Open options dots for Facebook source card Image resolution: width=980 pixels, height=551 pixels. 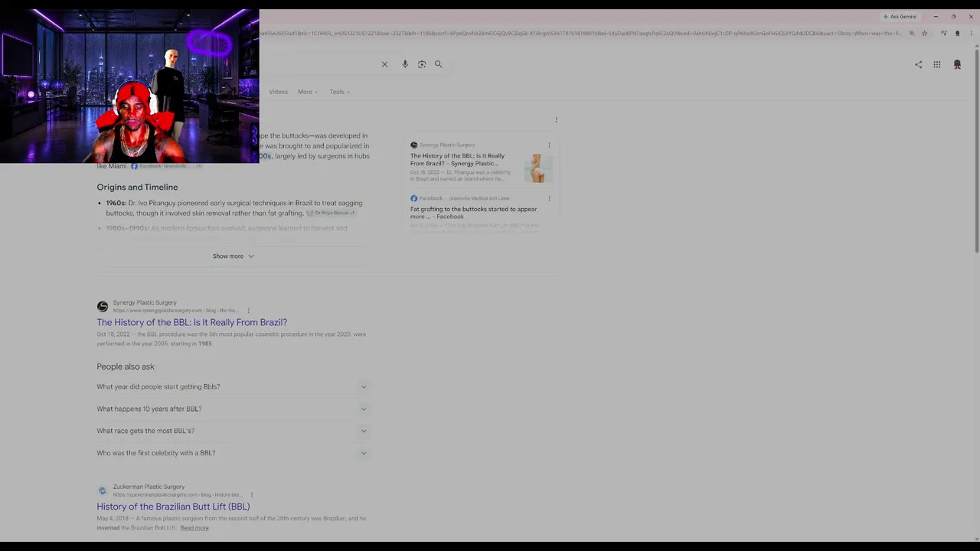tap(549, 198)
